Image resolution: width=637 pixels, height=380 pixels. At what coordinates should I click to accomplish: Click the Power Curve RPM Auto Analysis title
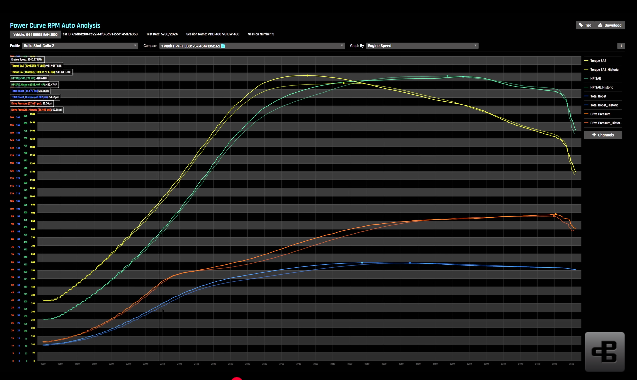click(55, 25)
